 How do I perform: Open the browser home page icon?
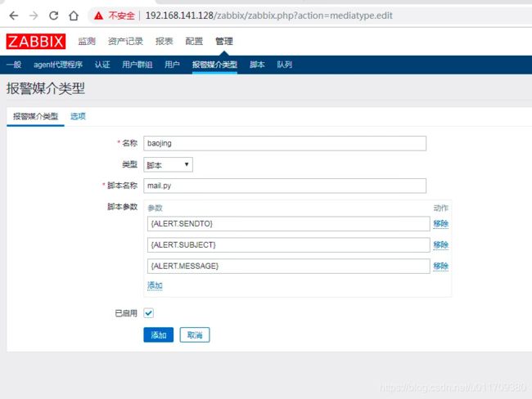[x=74, y=16]
